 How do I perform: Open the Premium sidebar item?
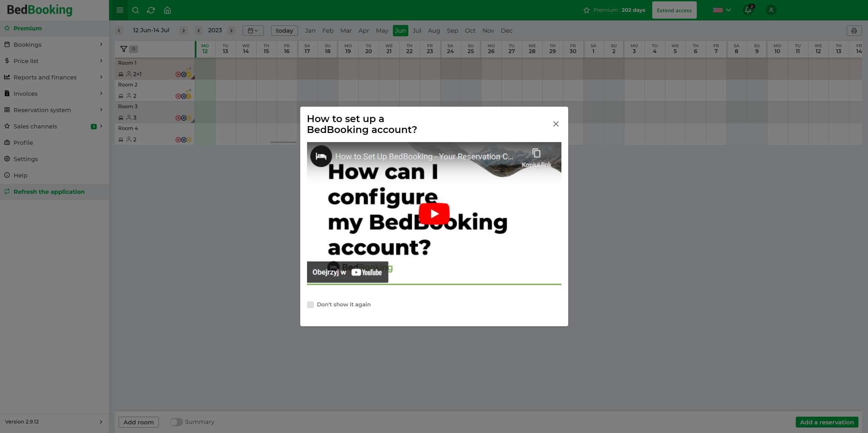(x=55, y=28)
